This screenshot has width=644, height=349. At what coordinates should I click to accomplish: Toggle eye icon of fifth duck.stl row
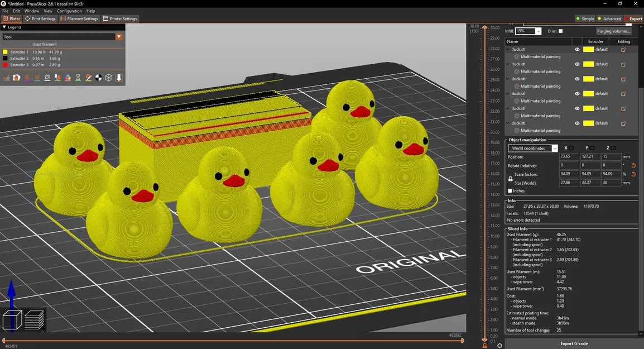(x=577, y=108)
